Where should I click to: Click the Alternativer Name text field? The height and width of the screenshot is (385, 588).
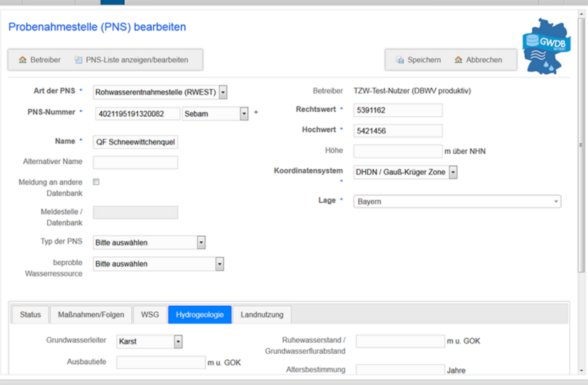point(135,163)
